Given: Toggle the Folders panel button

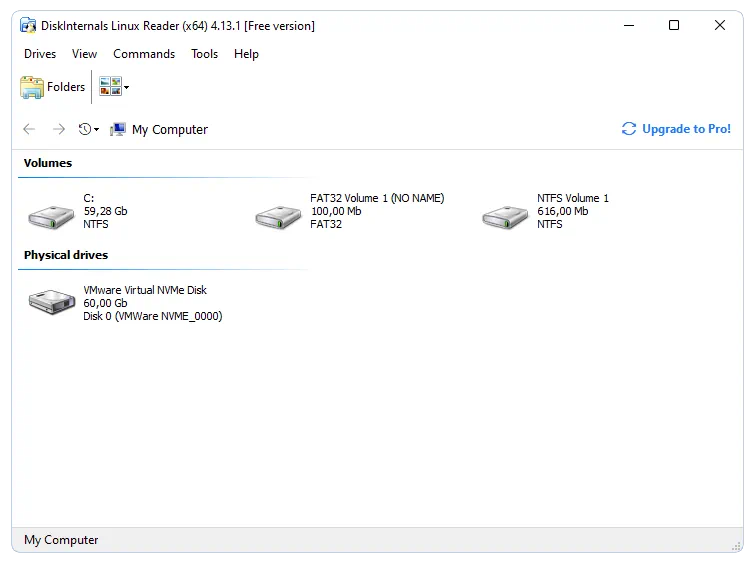Looking at the screenshot, I should [52, 87].
